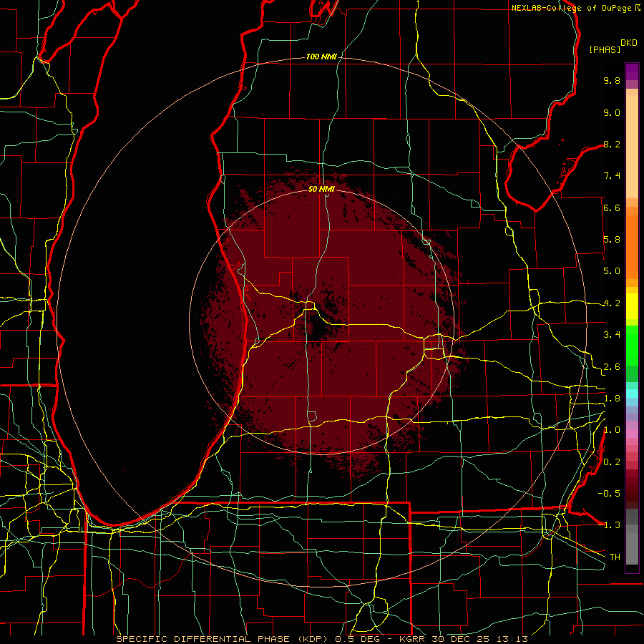Click the 7.4 legend value

click(612, 176)
